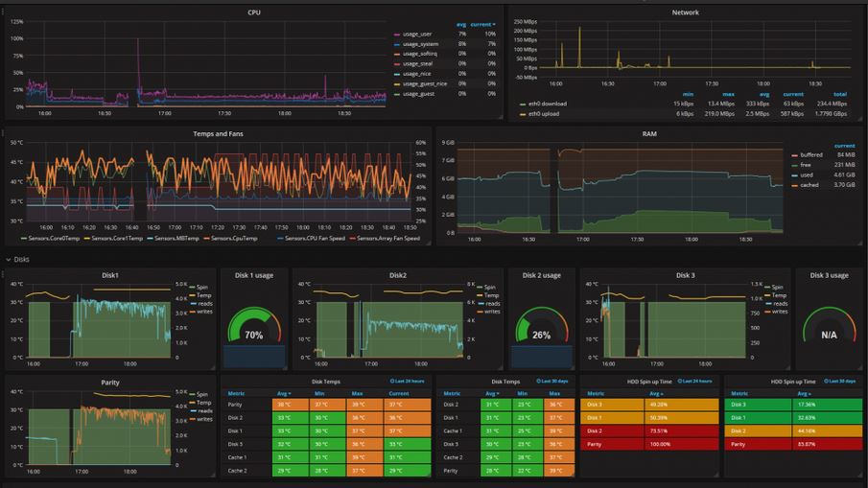Toggle usage_system series in the CPU legend
Viewport: 868px width, 488px height.
coord(420,44)
